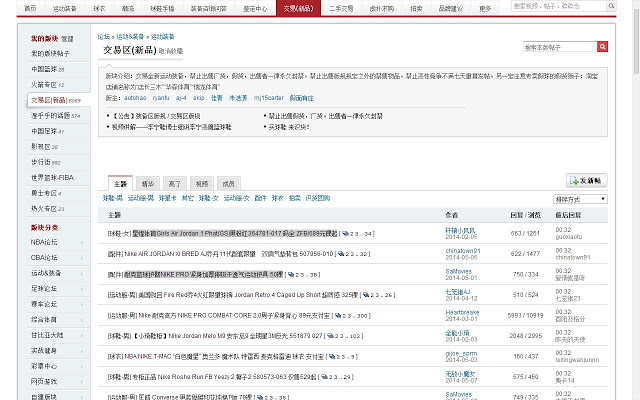Image resolution: width=640 pixels, height=400 pixels.
Task: Click reply pages icon on NIKE PRO 50 thread
Action: point(291,275)
